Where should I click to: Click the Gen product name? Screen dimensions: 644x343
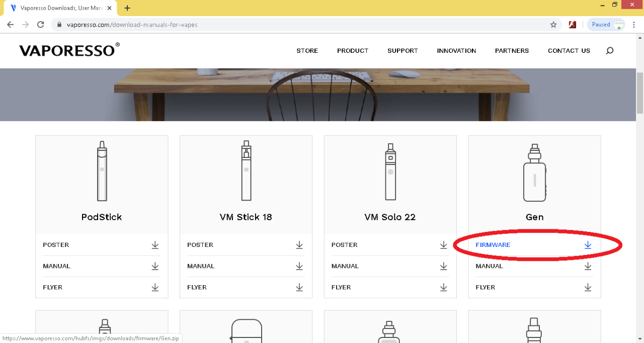(x=534, y=217)
